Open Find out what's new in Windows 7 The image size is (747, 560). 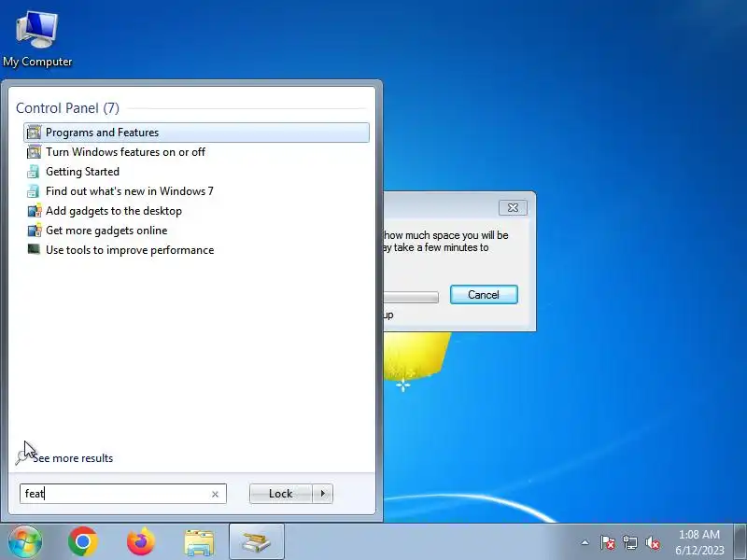130,191
